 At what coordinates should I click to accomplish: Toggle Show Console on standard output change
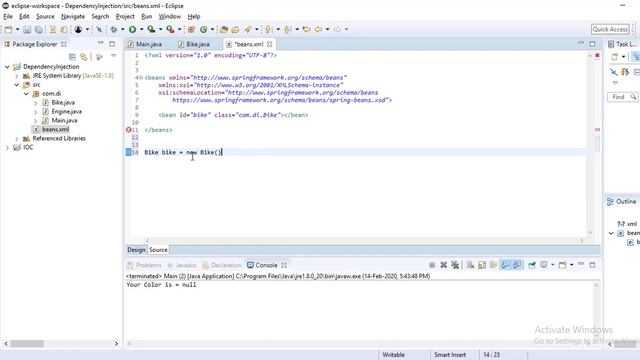(505, 265)
